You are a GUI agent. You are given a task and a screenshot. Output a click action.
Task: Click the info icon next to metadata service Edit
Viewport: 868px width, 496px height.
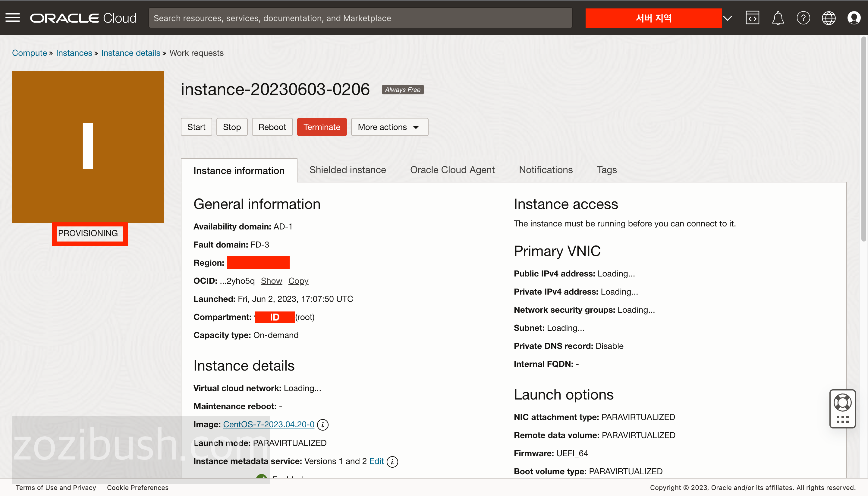click(x=392, y=461)
